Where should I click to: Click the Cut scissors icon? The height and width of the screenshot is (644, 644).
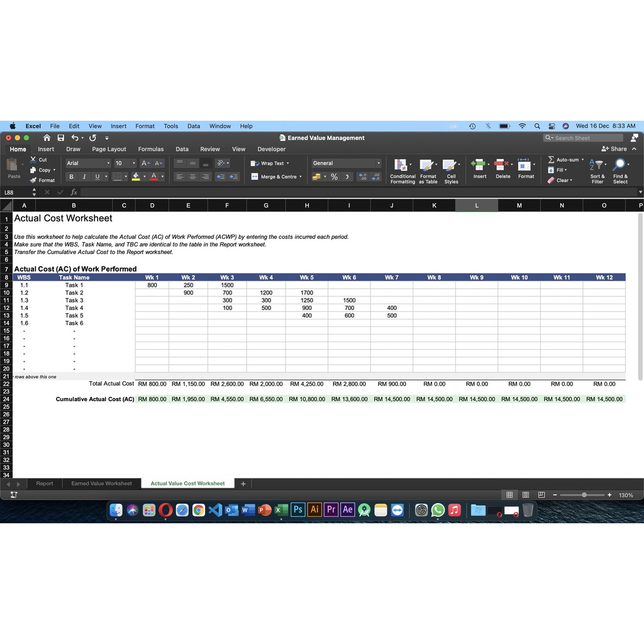tap(33, 159)
